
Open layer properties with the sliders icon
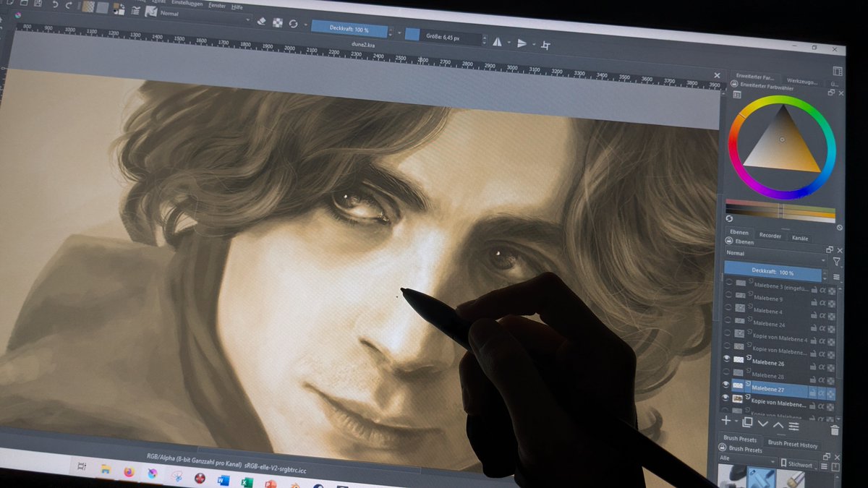793,426
